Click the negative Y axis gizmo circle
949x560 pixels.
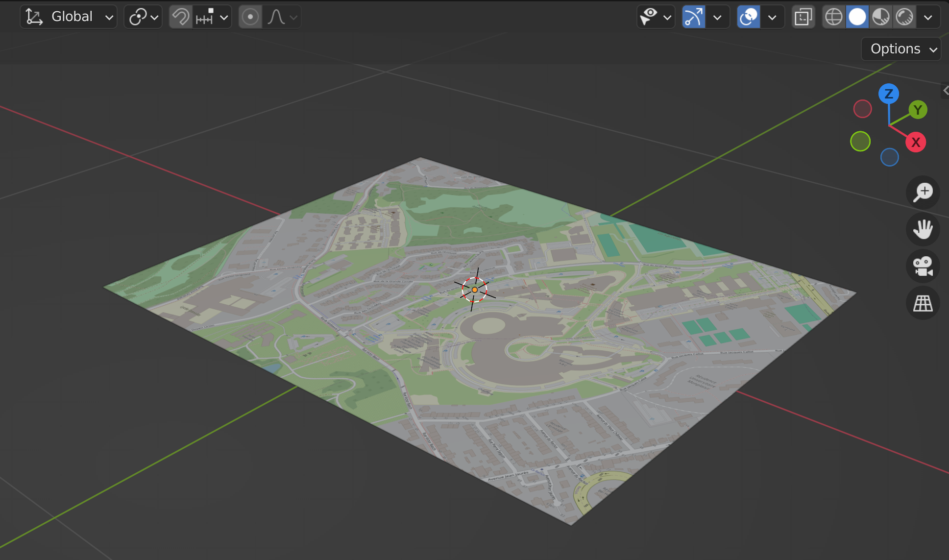pos(860,142)
